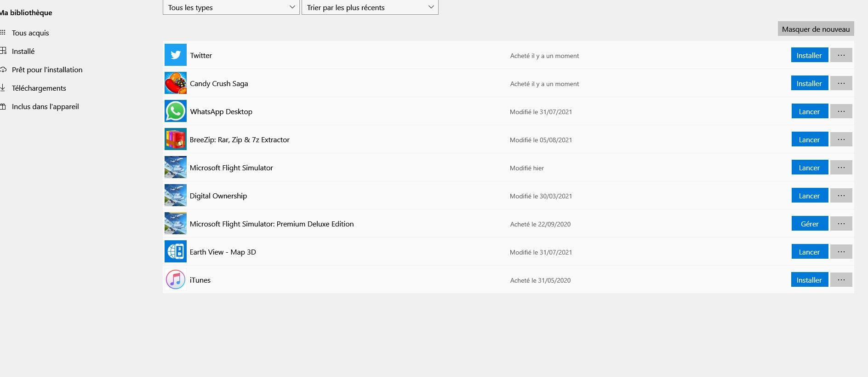The width and height of the screenshot is (868, 377).
Task: Click Masquer de nouveau button
Action: [x=816, y=29]
